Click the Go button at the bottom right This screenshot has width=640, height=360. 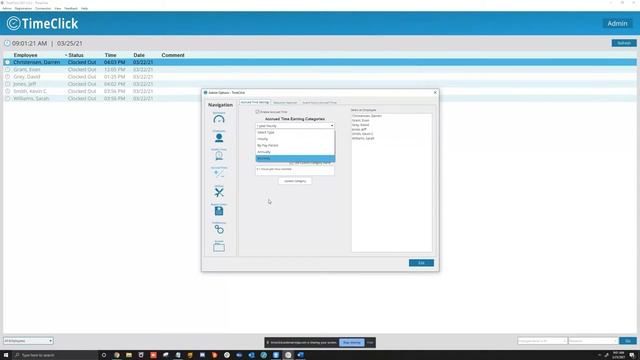628,341
